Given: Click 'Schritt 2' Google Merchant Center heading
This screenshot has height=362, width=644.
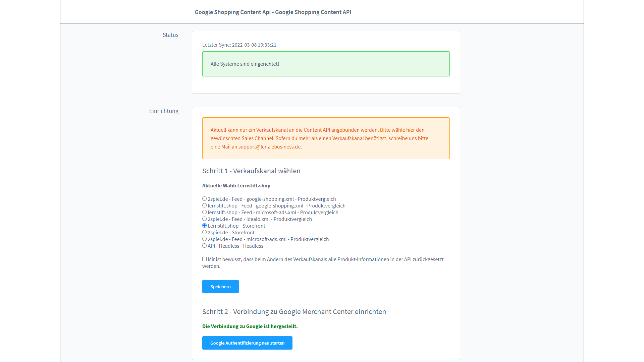Looking at the screenshot, I should 294,312.
